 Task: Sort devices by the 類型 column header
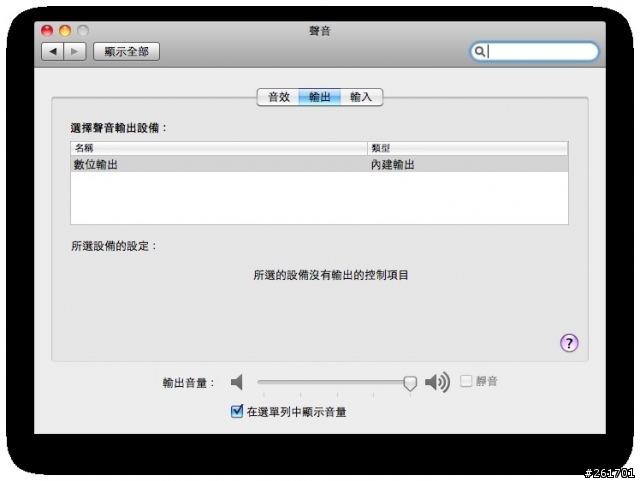(x=468, y=148)
